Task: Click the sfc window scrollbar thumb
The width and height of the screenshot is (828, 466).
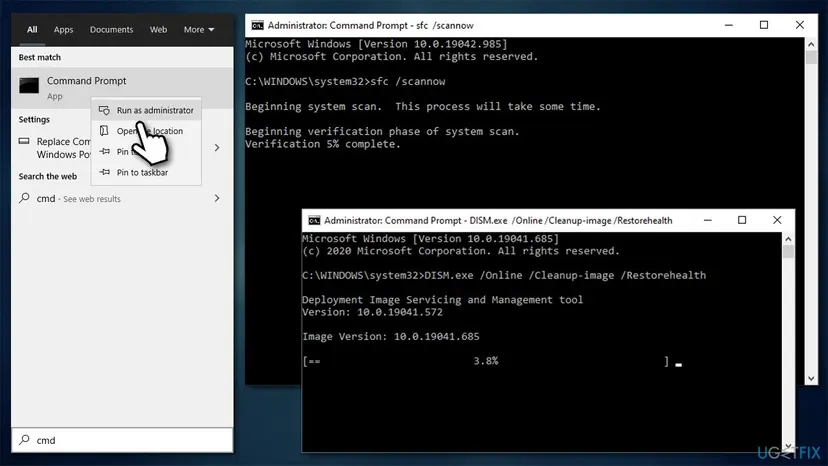Action: pos(811,57)
